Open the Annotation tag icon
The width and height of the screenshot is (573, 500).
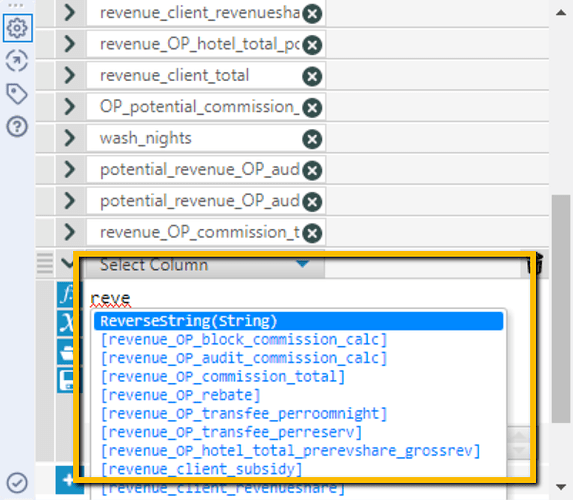tap(17, 94)
